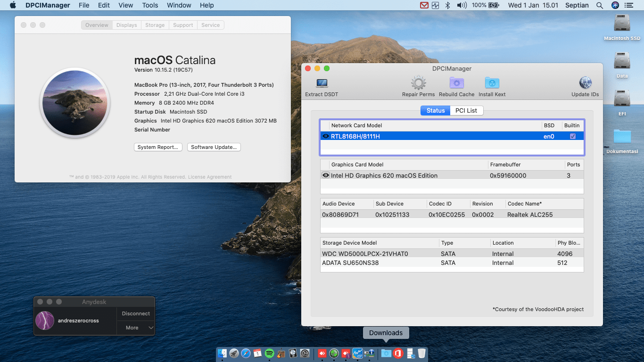Click the Siri menu bar icon
This screenshot has width=644, height=362.
point(615,5)
